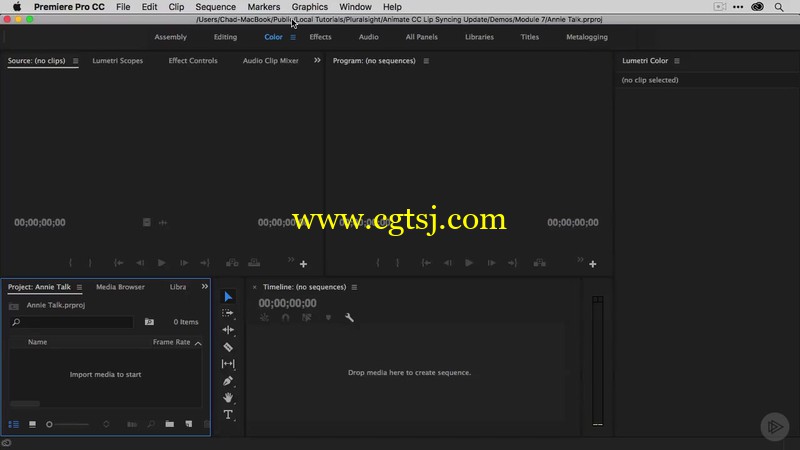Expand hidden Source panel tabs chevron
The width and height of the screenshot is (800, 450).
317,60
